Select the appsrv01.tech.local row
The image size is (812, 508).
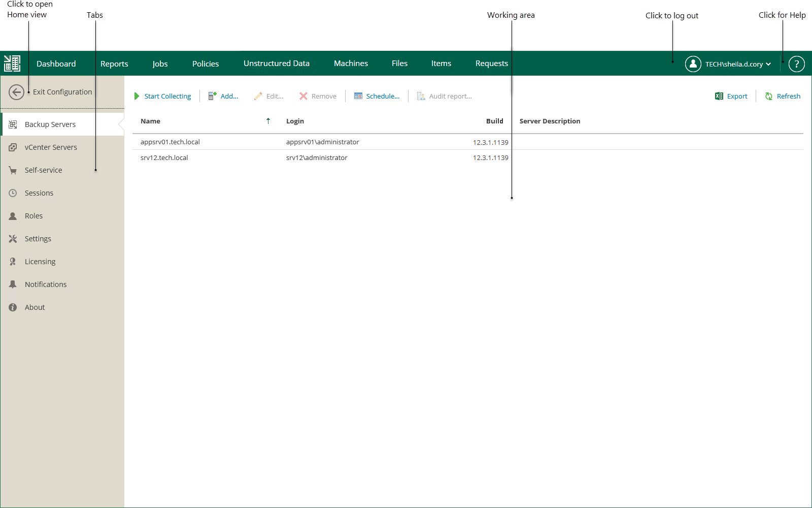click(x=467, y=142)
